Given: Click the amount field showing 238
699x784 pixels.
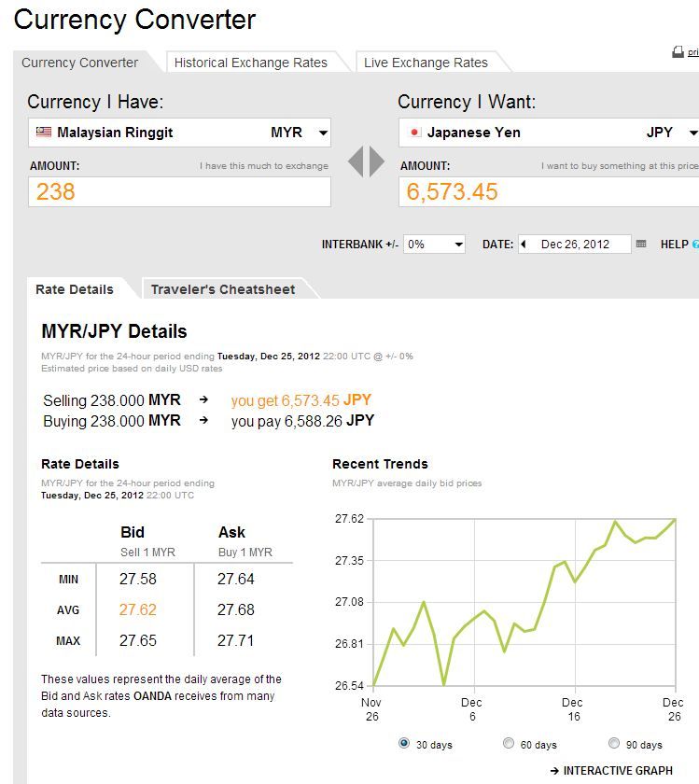Looking at the screenshot, I should point(179,192).
